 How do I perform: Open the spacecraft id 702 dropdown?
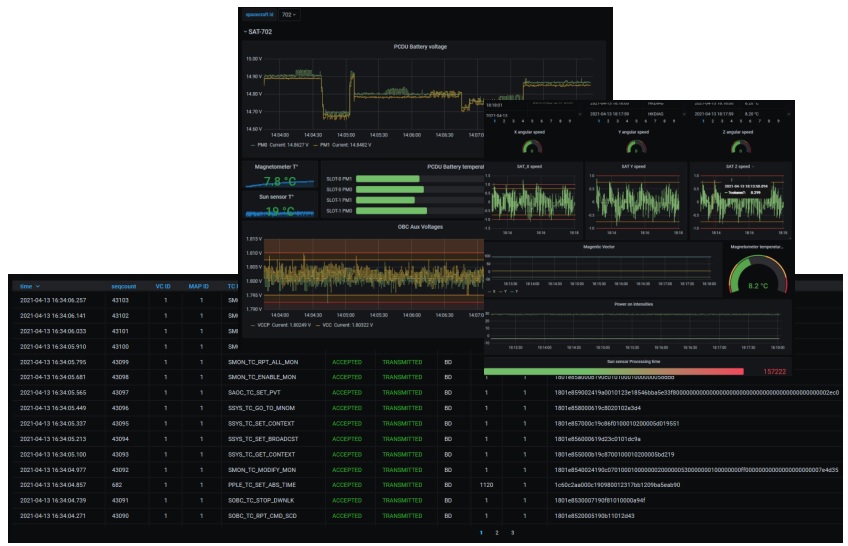288,15
